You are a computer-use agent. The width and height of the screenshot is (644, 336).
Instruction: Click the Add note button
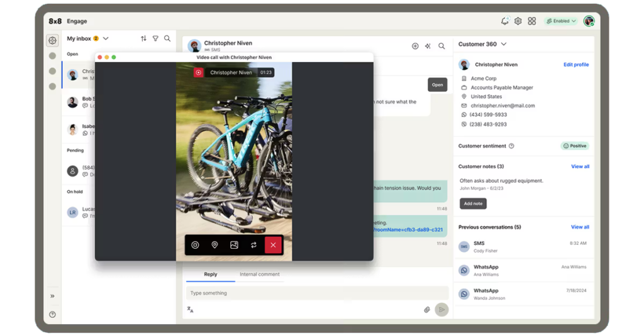473,203
